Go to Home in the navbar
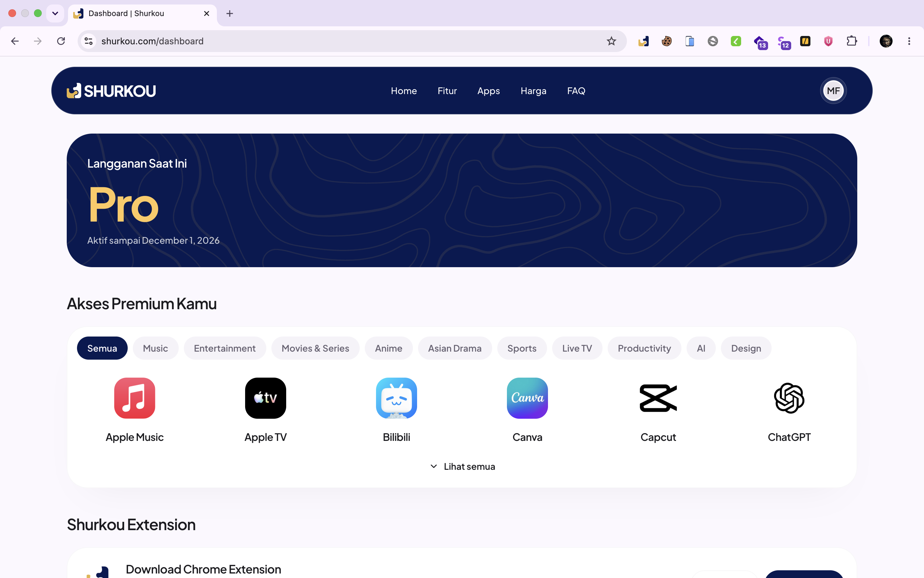Image resolution: width=924 pixels, height=578 pixels. 404,91
